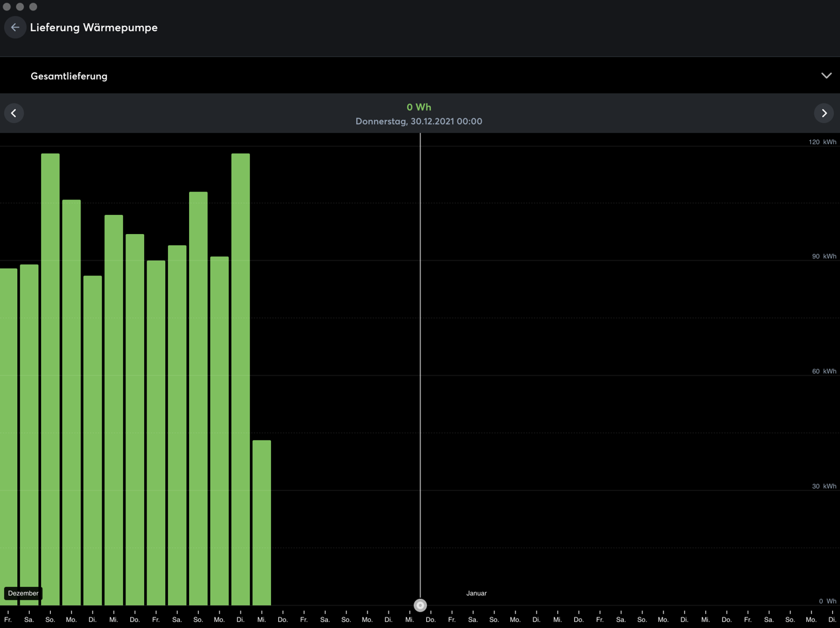Select the tall bar just left of the shortest bar
The height and width of the screenshot is (628, 840).
(x=241, y=379)
